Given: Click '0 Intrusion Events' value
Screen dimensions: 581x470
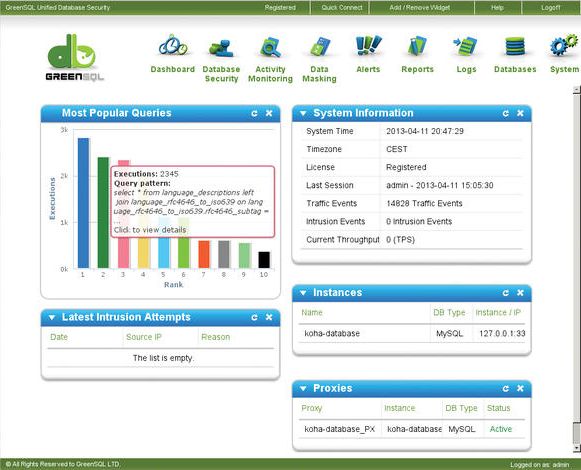Looking at the screenshot, I should (x=419, y=222).
